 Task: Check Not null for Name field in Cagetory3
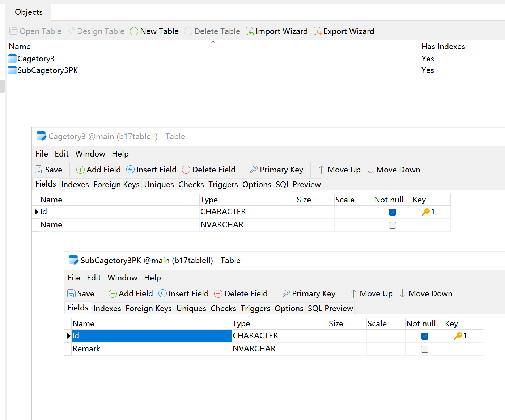(392, 225)
